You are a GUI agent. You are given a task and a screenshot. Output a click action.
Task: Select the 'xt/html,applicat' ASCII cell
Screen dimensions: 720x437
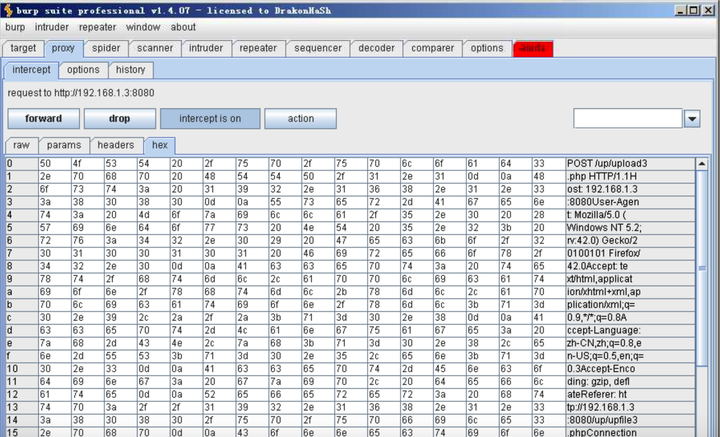pos(630,279)
